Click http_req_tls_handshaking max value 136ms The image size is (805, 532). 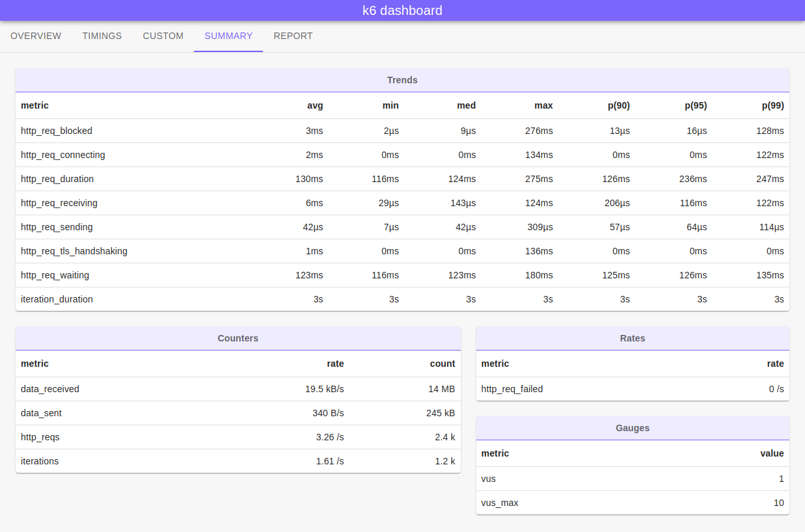[x=539, y=251]
